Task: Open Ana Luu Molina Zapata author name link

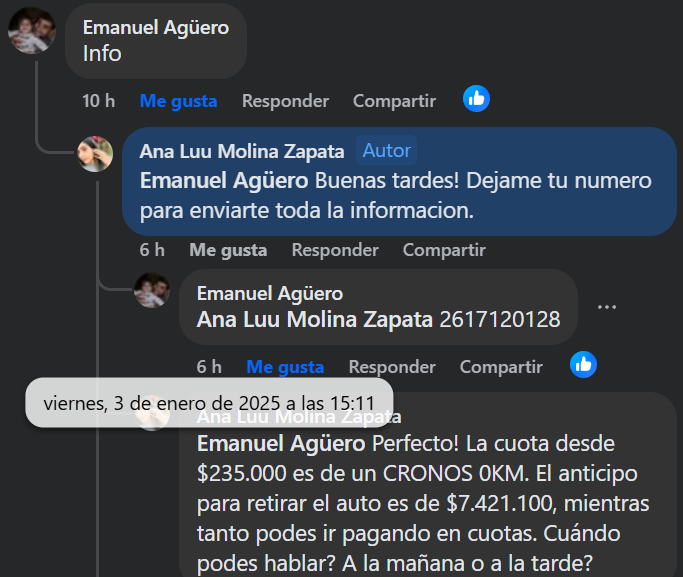Action: click(242, 151)
